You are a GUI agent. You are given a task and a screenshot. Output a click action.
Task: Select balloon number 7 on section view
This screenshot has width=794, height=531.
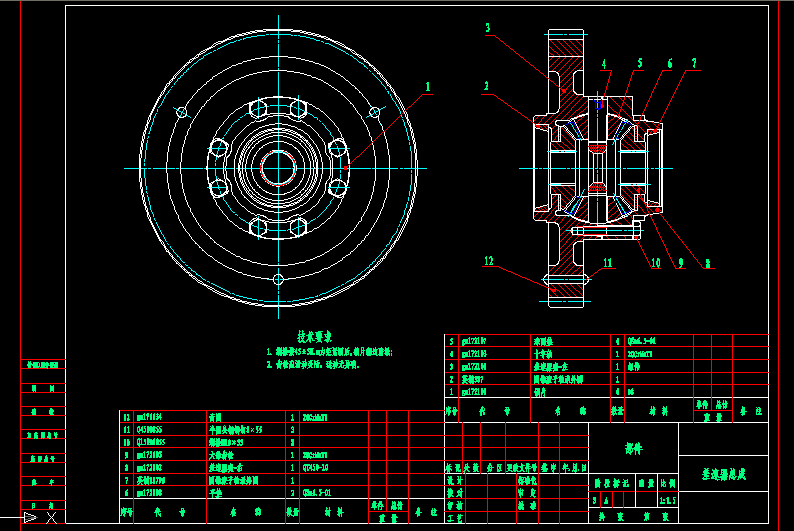(x=693, y=62)
